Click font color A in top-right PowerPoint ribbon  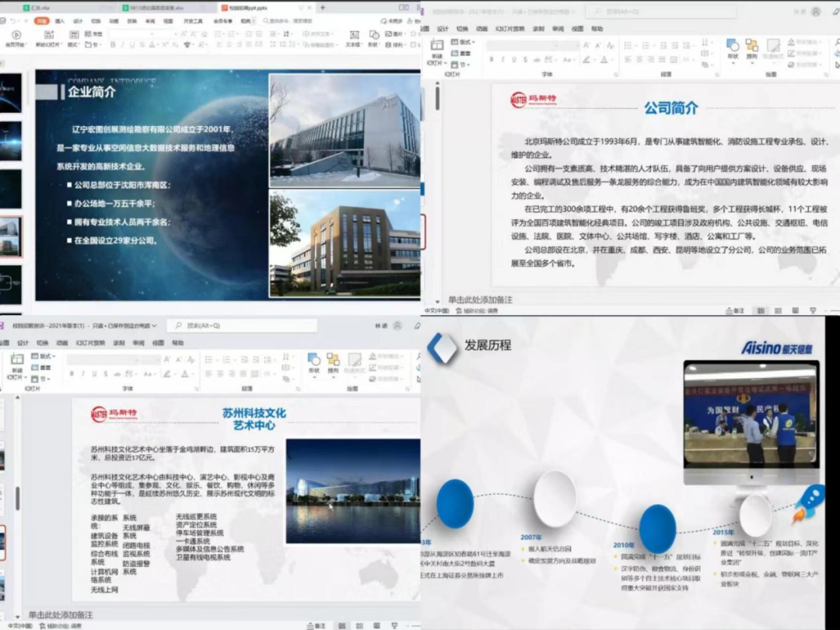pos(605,59)
